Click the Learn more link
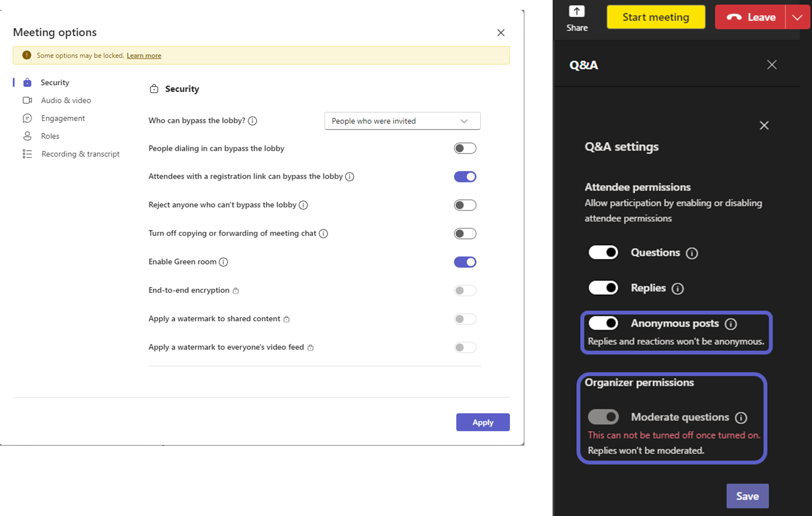Screen dimensions: 812x516 pos(144,56)
